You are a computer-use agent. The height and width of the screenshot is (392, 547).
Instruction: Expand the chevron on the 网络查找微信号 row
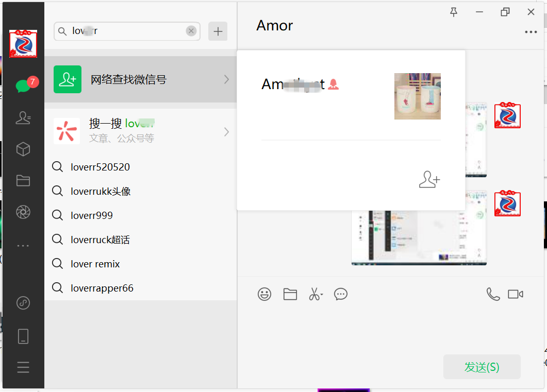tap(226, 79)
